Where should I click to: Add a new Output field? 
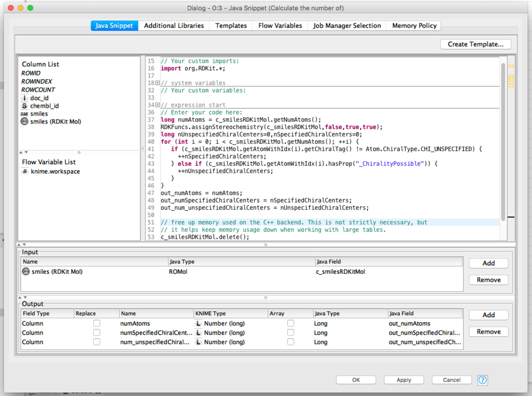489,315
